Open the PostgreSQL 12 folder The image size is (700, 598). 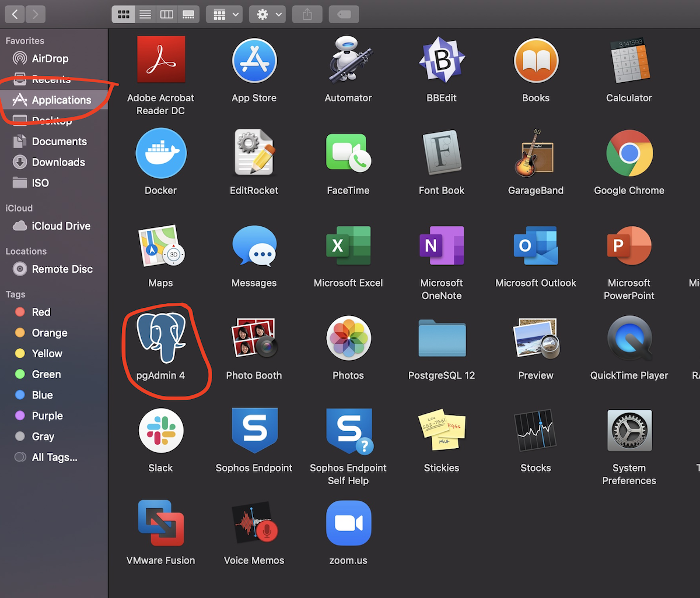pyautogui.click(x=442, y=339)
